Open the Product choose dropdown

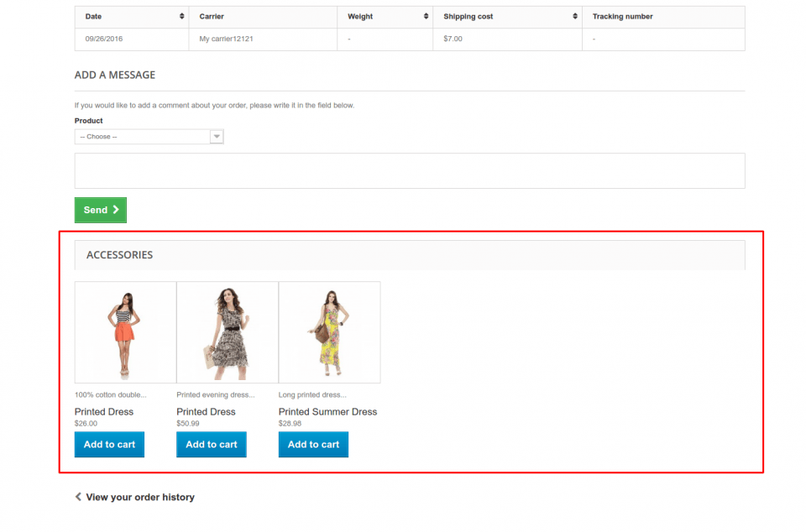pyautogui.click(x=149, y=137)
